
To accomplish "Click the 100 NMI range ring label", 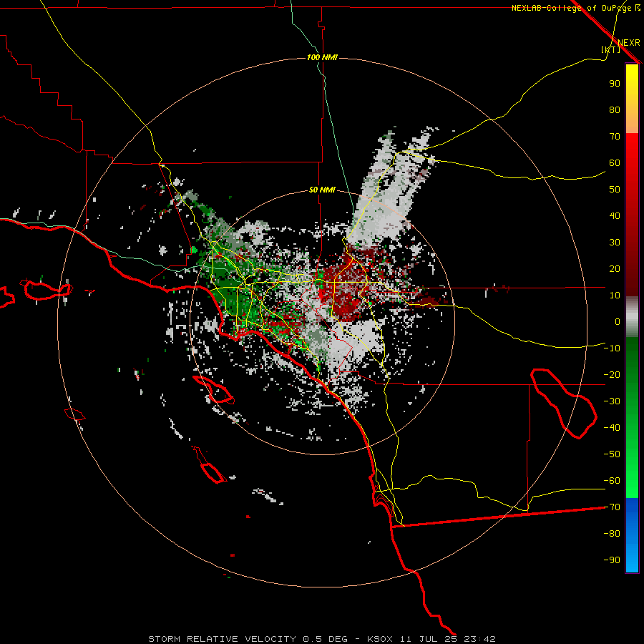I will pyautogui.click(x=322, y=57).
